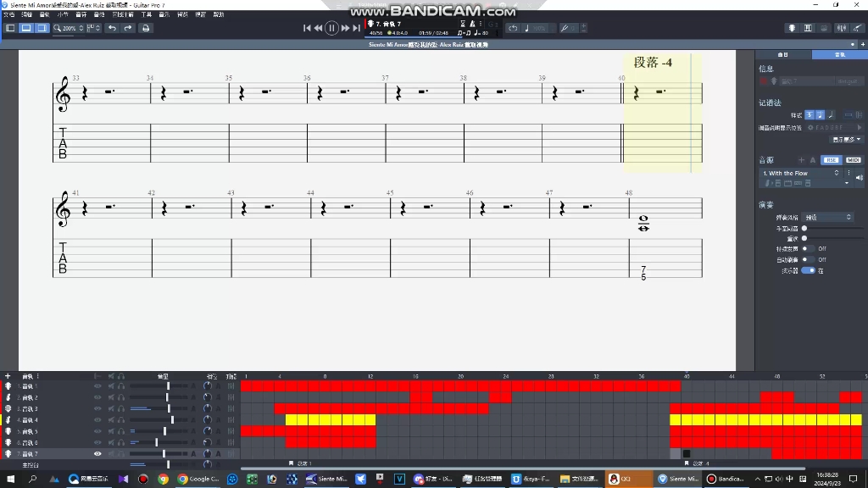The height and width of the screenshot is (488, 868).
Task: Toggle the left panel display button
Action: 10,28
